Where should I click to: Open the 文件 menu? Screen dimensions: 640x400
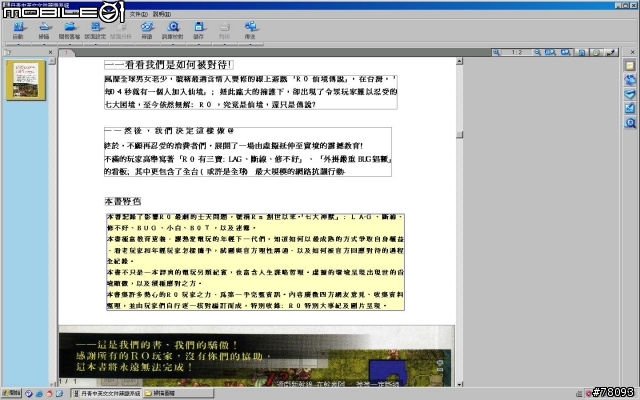[139, 14]
